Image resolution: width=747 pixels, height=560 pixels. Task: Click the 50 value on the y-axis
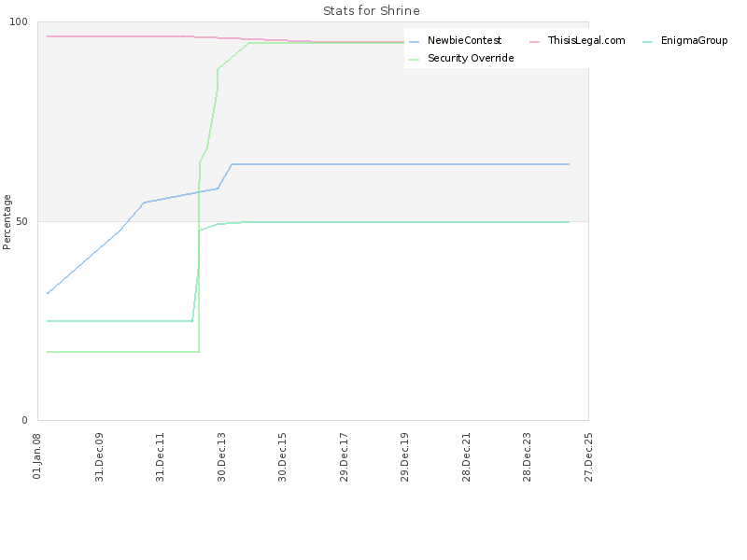point(21,222)
